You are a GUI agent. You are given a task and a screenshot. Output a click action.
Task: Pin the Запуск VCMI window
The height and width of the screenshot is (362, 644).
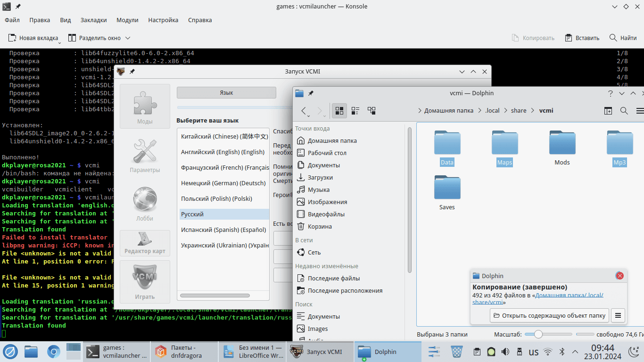tap(132, 72)
